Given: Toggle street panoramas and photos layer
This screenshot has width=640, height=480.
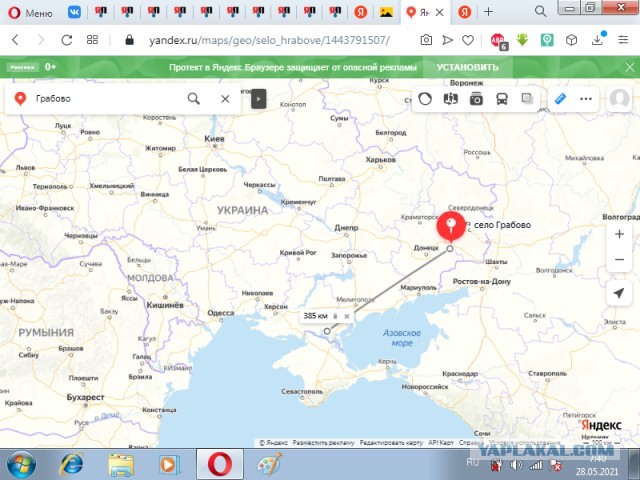Looking at the screenshot, I should coord(476,99).
